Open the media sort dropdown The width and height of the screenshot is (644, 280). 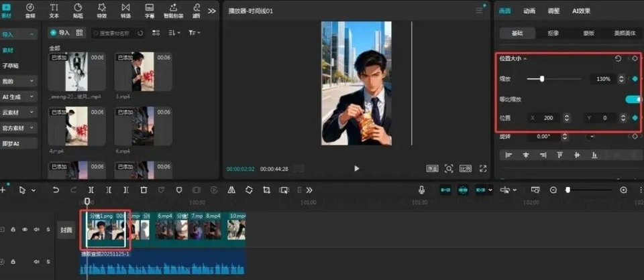click(x=174, y=33)
